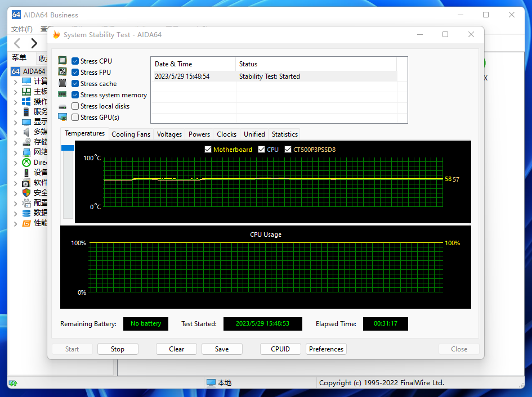
Task: Click the database stack icon in tree
Action: click(x=26, y=213)
